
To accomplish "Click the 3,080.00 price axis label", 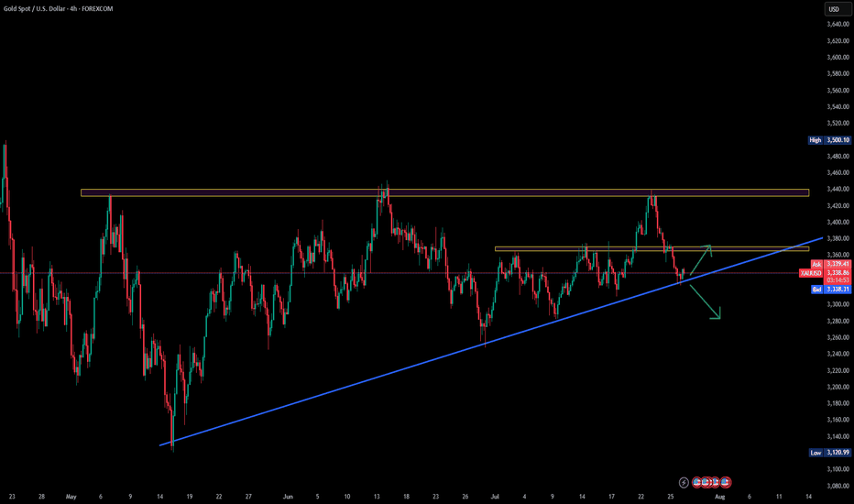I will pos(838,486).
